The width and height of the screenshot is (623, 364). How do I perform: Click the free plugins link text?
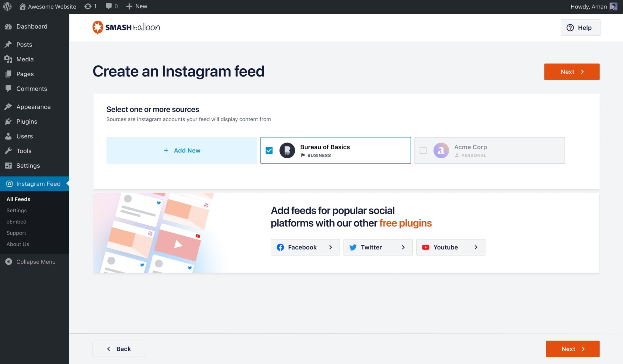coord(405,223)
